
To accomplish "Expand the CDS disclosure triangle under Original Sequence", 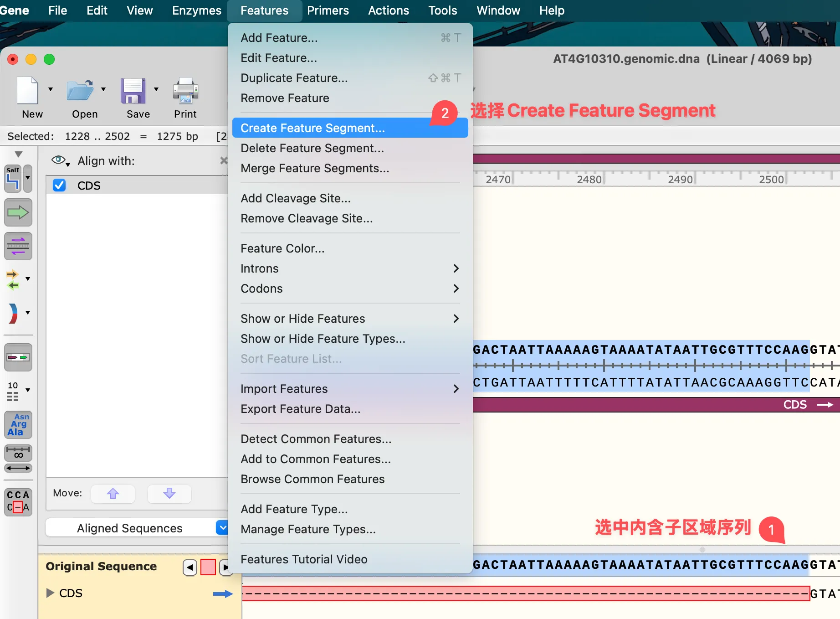I will pos(50,593).
